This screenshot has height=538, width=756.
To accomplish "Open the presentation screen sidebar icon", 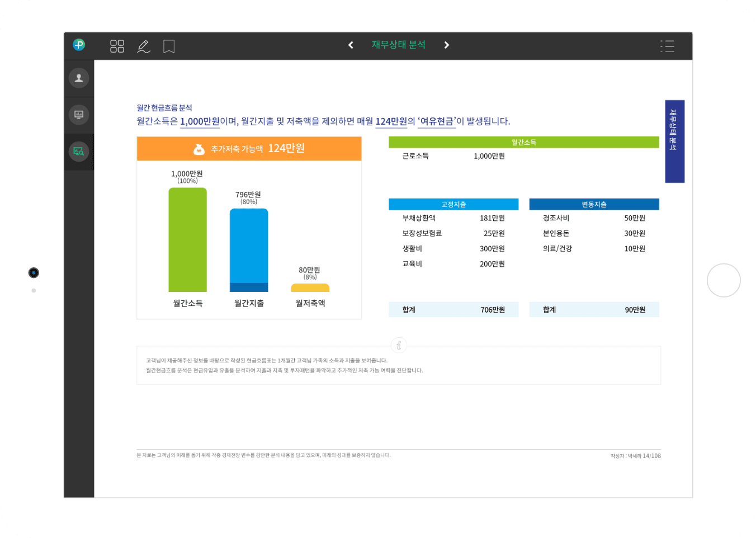I will pyautogui.click(x=79, y=115).
